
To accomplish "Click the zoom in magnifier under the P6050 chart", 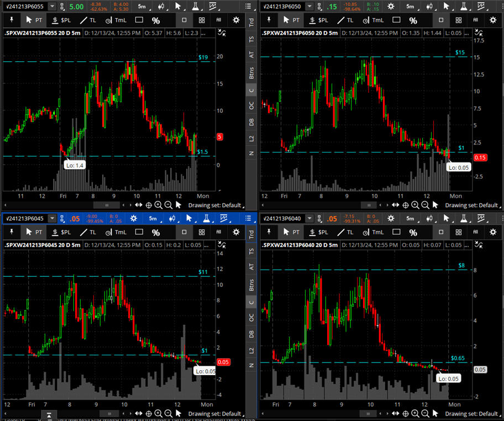I will click(x=415, y=205).
